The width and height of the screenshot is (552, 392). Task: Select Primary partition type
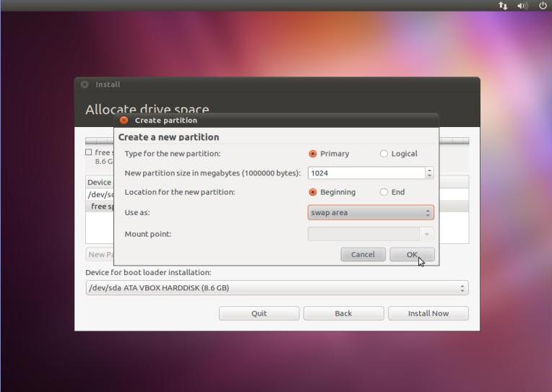(329, 154)
